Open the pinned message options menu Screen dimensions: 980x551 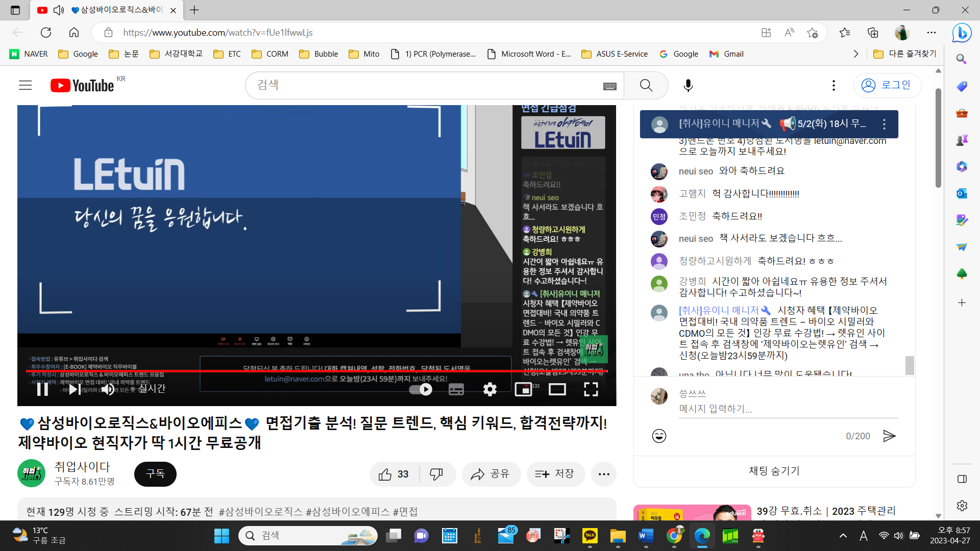(x=884, y=124)
